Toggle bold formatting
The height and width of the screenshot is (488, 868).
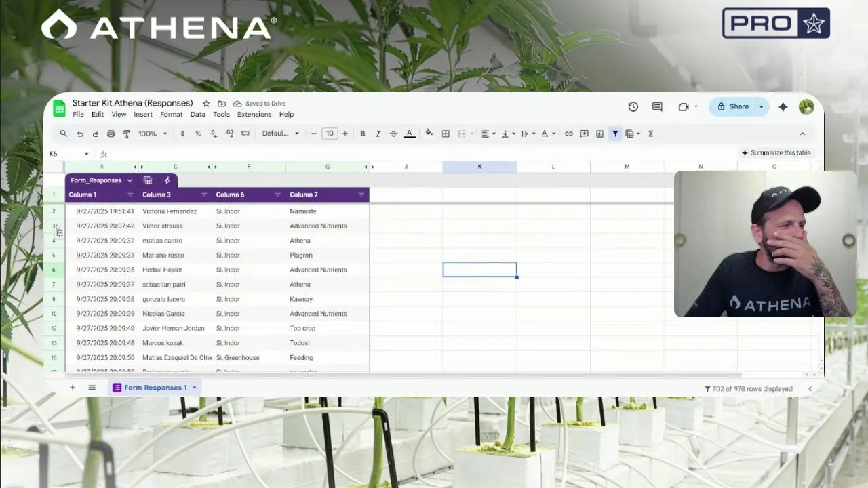[362, 134]
